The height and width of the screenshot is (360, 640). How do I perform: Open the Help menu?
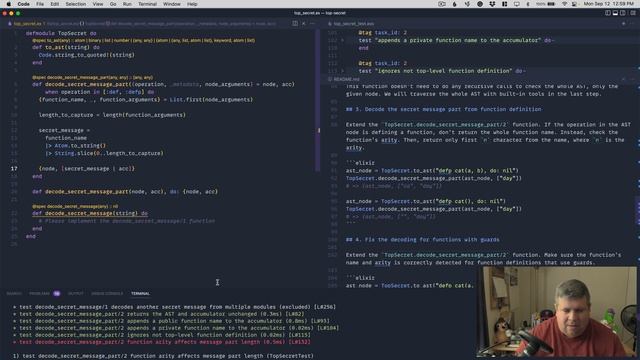coord(192,4)
